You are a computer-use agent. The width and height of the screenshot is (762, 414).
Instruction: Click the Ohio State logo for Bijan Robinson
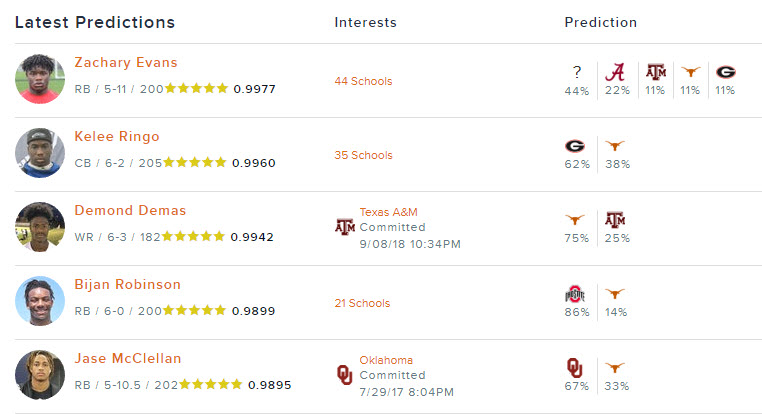(575, 294)
